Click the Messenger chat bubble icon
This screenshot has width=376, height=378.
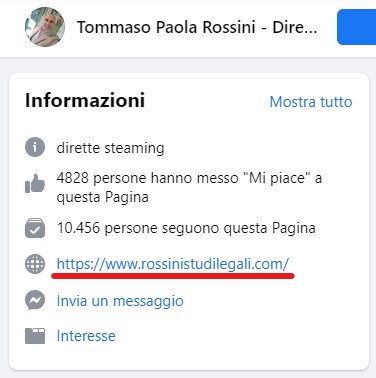35,300
